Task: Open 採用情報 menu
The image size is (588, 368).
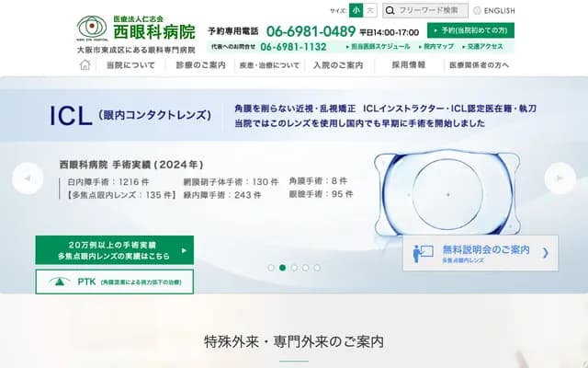Action: (x=408, y=65)
